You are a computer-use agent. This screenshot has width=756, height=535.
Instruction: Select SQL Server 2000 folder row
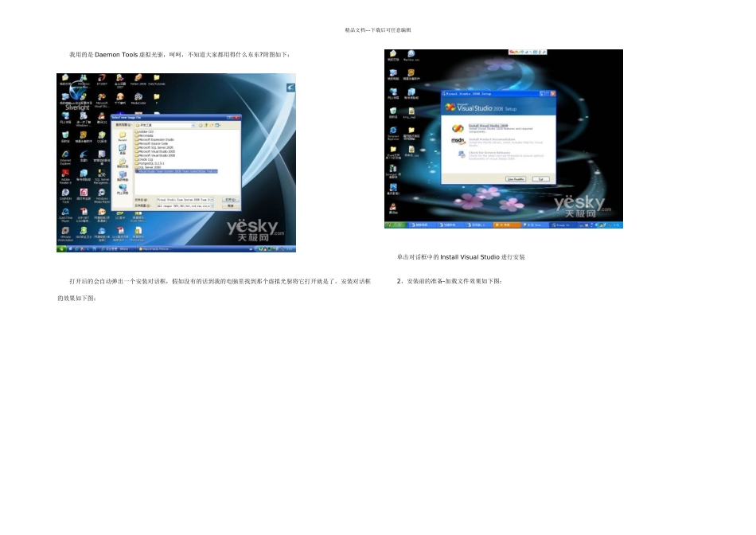(147, 167)
